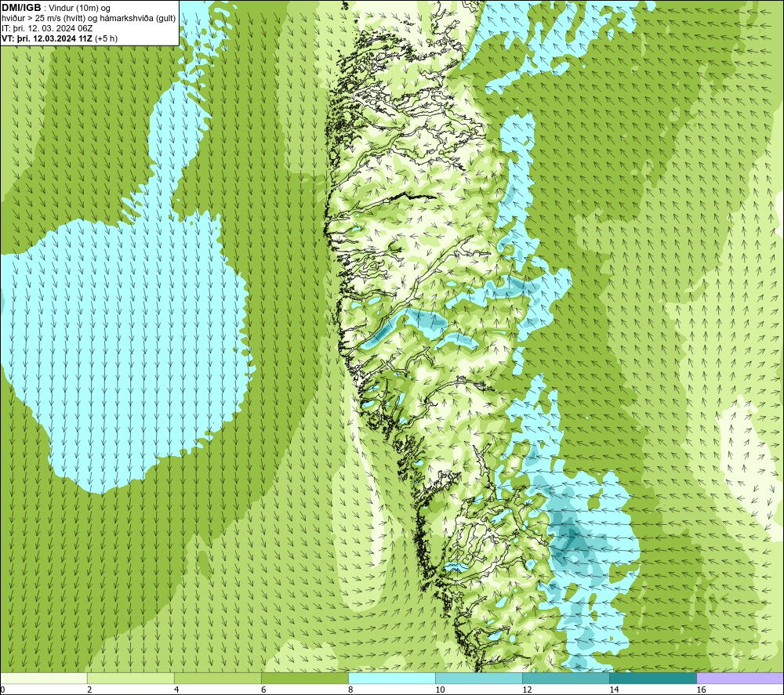Click the dark green 6–8 m/s legend swatch

305,678
